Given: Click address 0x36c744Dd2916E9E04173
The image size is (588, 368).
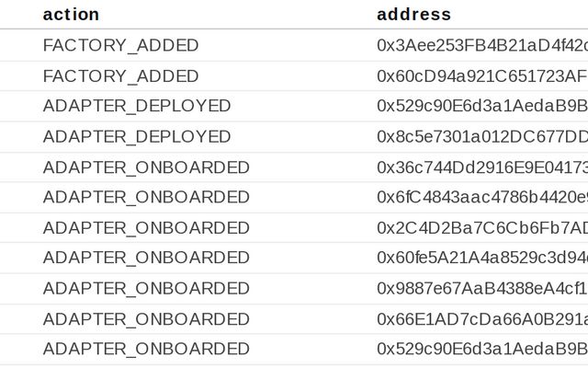Looking at the screenshot, I should coord(482,167).
